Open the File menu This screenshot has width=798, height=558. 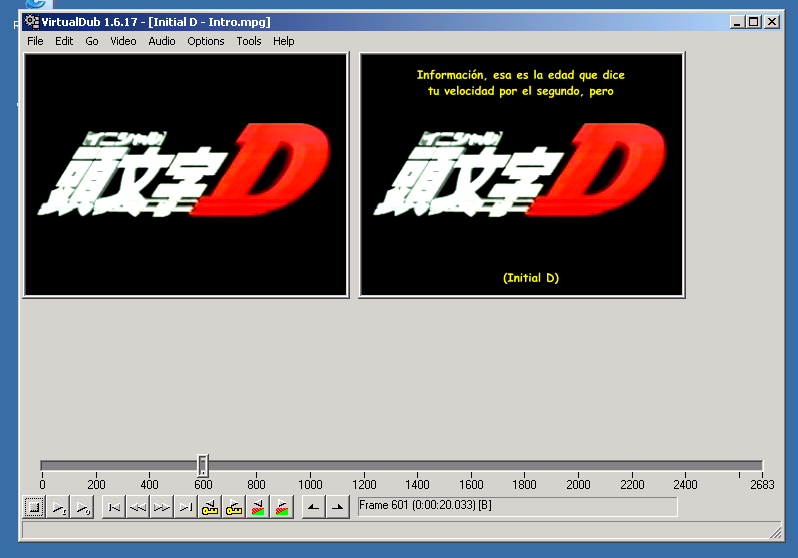[x=35, y=41]
